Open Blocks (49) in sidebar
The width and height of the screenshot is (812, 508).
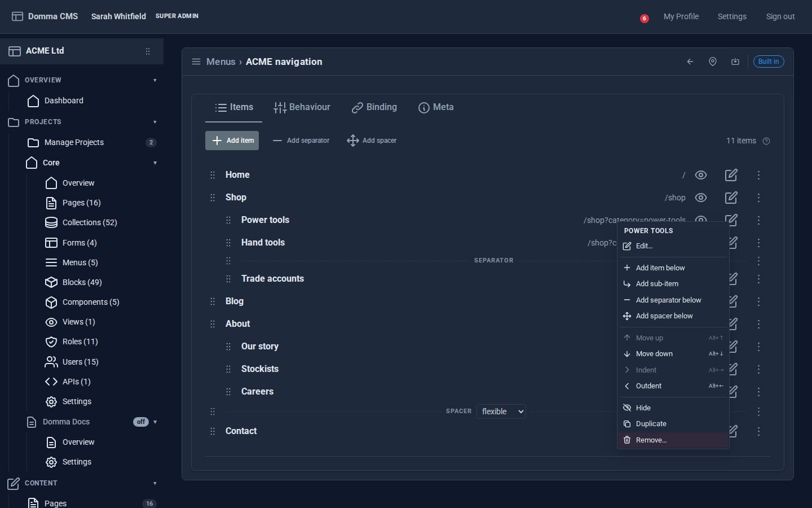coord(82,282)
